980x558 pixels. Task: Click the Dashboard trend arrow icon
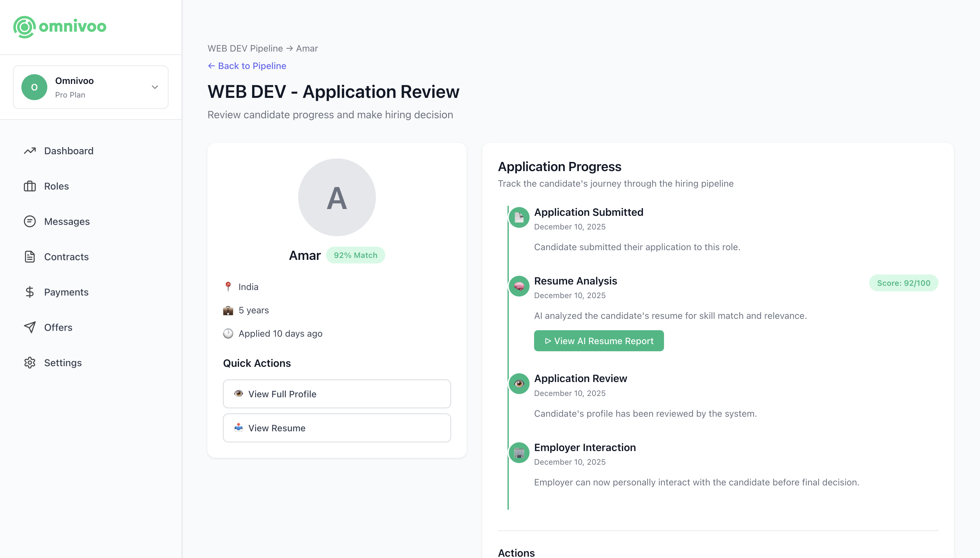(30, 151)
